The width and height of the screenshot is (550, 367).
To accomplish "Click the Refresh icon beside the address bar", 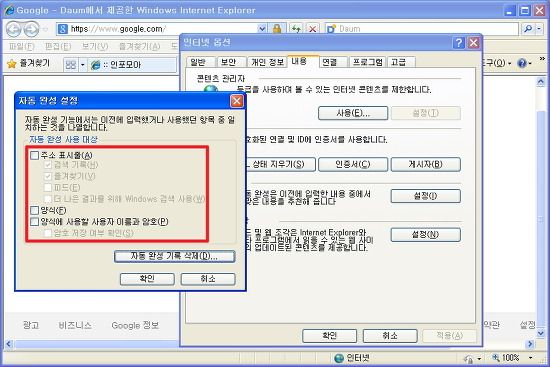I will pyautogui.click(x=296, y=29).
